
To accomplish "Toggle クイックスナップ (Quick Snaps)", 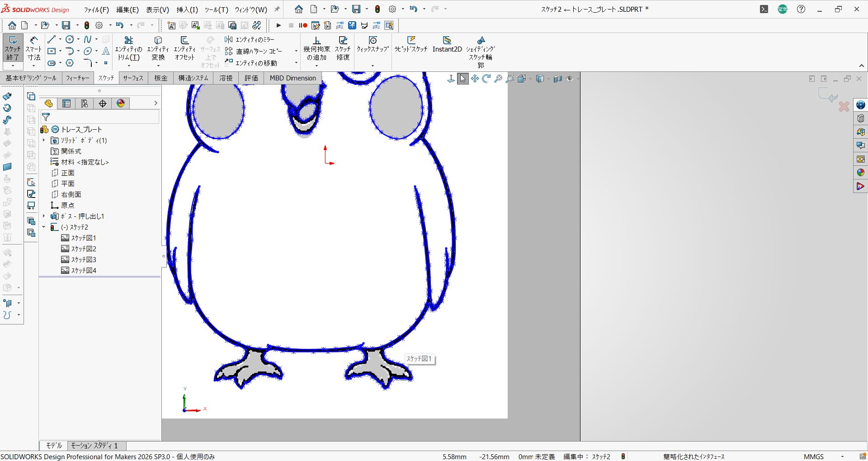I will tap(373, 45).
